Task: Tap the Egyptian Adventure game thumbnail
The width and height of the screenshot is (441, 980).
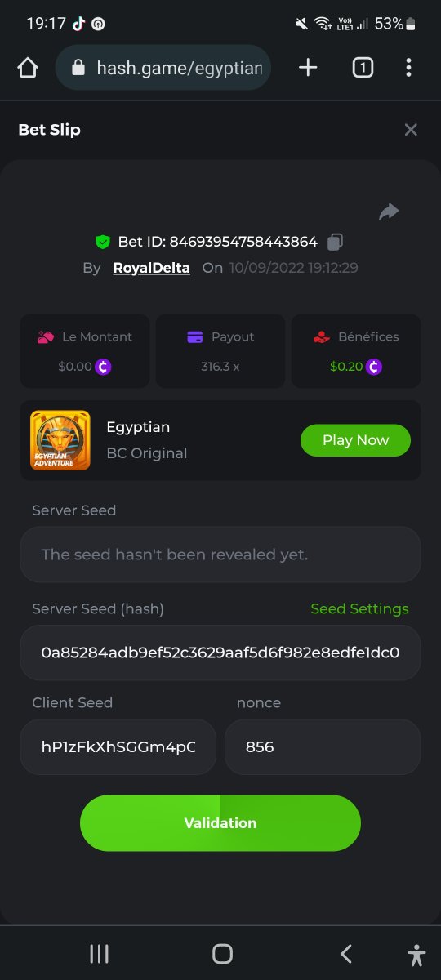Action: tap(60, 440)
